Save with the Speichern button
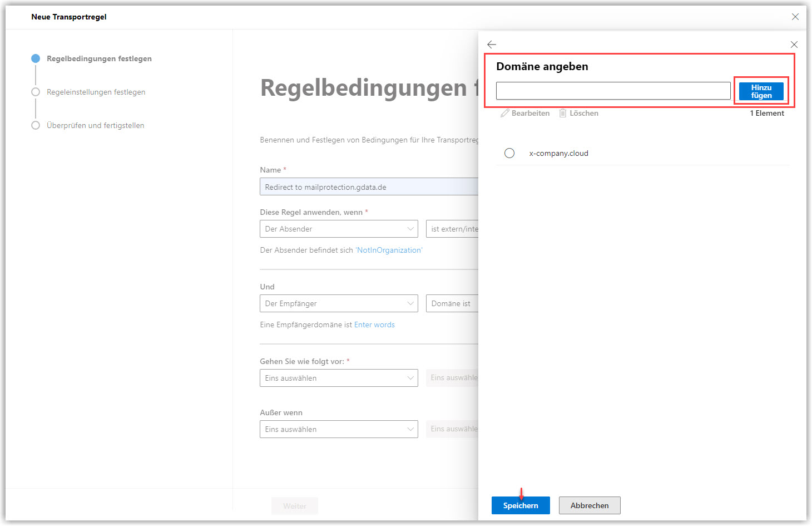812x526 pixels. [521, 505]
